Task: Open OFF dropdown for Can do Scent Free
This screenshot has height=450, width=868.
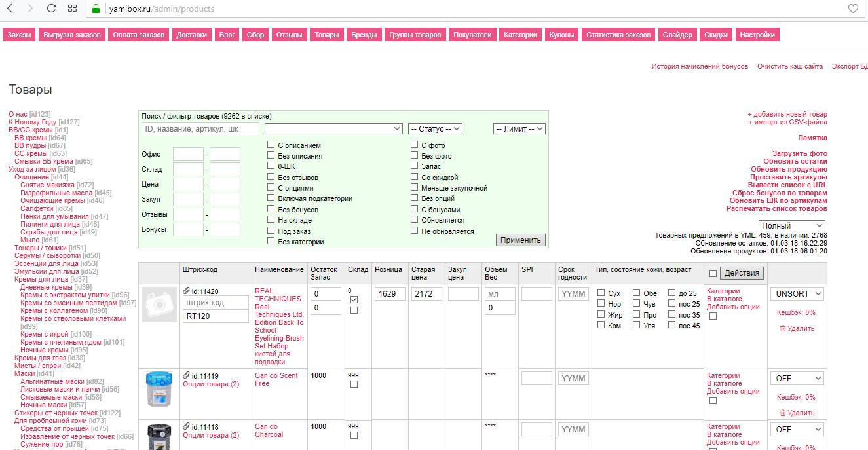Action: pyautogui.click(x=797, y=378)
